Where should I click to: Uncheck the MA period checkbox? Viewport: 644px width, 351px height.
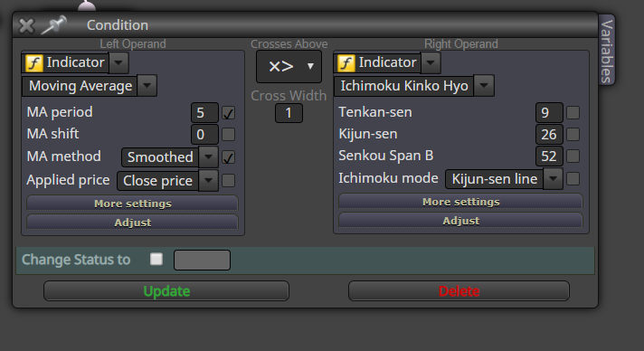tap(228, 112)
